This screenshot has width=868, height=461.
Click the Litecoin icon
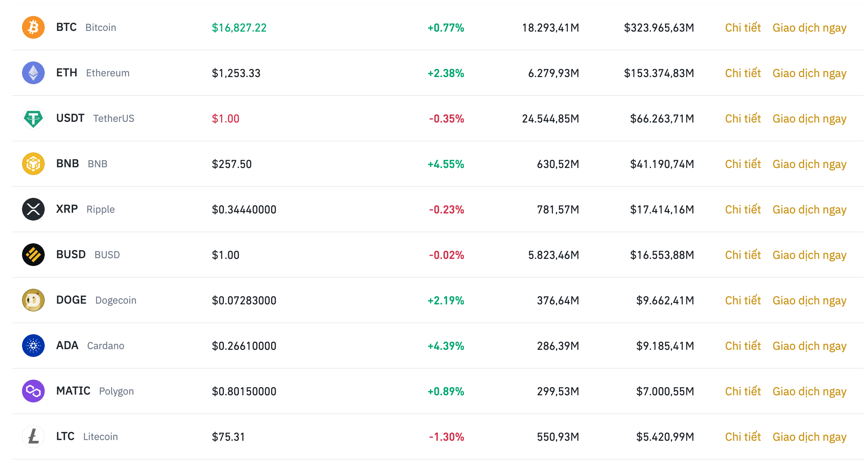(x=33, y=436)
